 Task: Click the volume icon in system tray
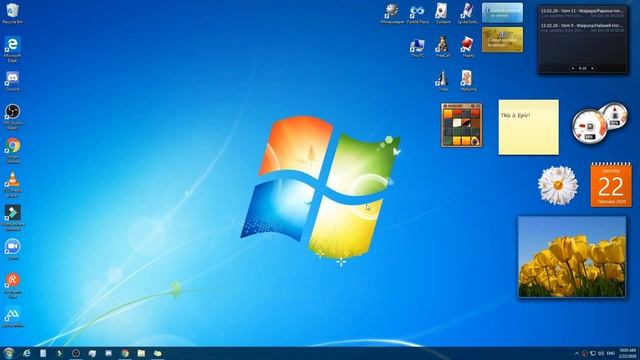pos(601,353)
